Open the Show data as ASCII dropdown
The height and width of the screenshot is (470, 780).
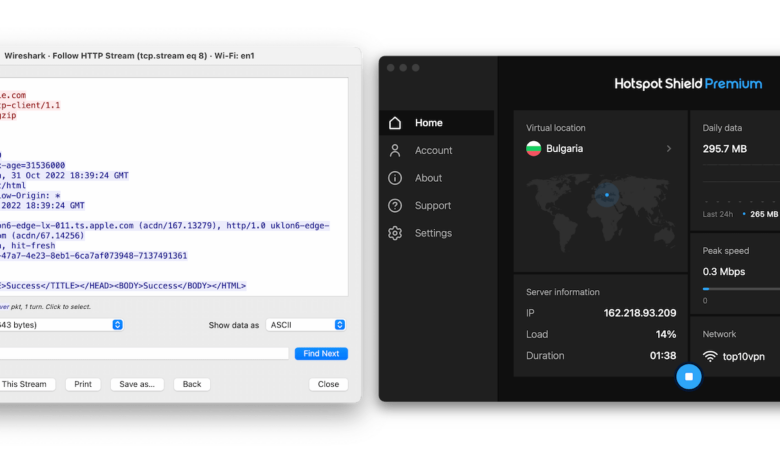point(305,325)
